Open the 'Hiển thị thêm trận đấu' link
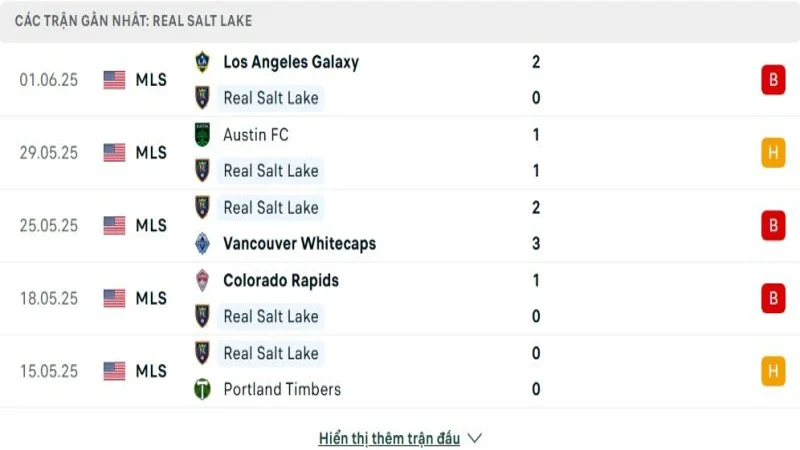 (389, 438)
